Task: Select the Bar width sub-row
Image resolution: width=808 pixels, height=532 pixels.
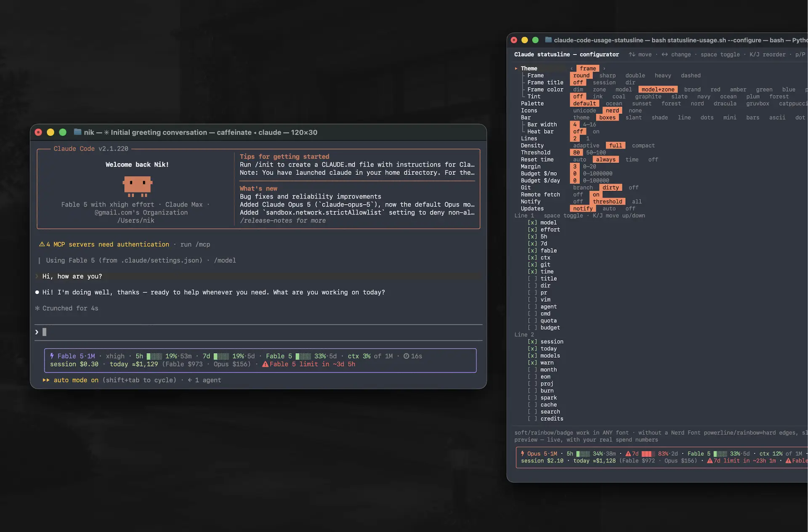Action: coord(542,125)
